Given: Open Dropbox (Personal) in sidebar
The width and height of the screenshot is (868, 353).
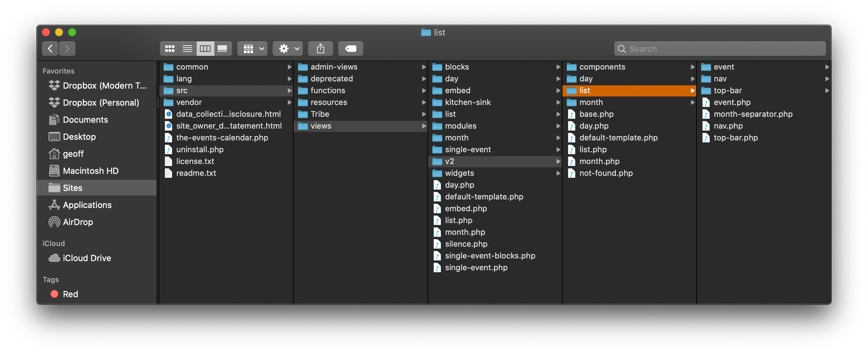Looking at the screenshot, I should click(97, 102).
